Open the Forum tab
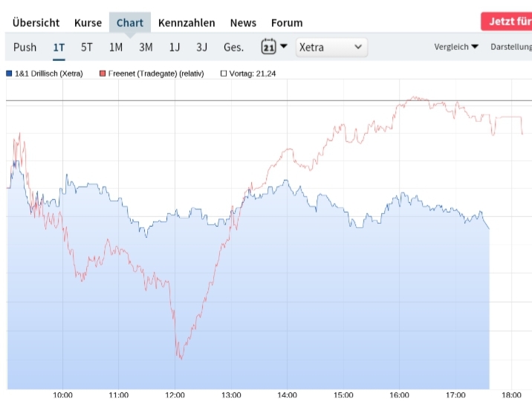532x402 pixels. pos(287,22)
